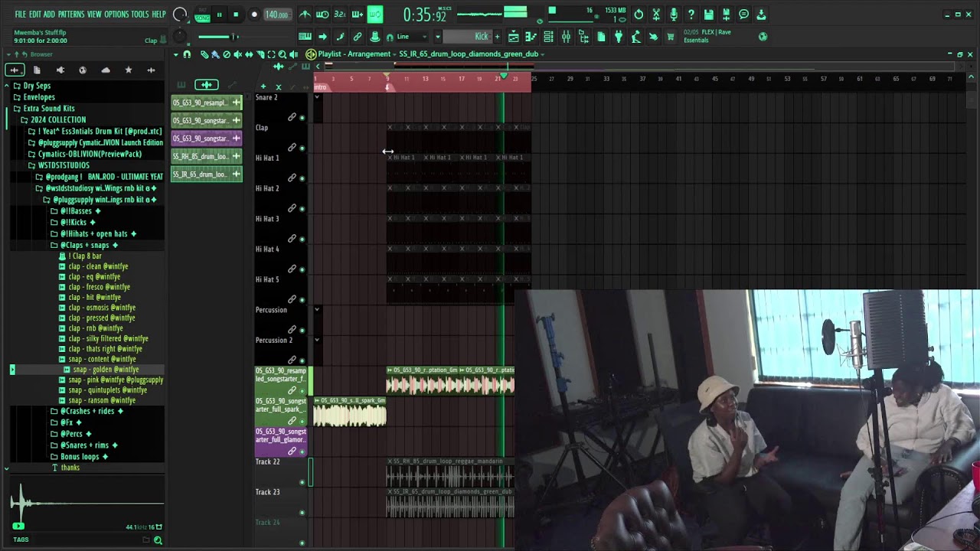This screenshot has width=980, height=551.
Task: Open the mixer toolbar icon
Action: tap(566, 37)
